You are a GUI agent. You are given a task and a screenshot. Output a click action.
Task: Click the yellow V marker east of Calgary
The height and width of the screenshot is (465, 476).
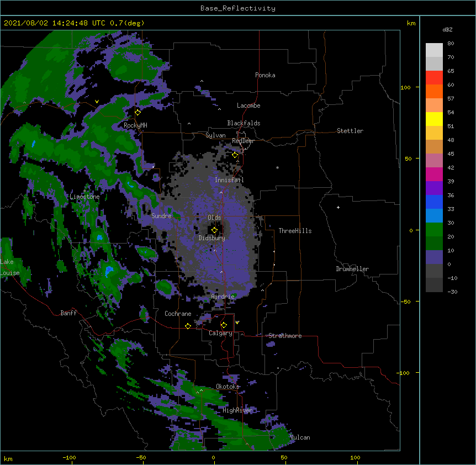[x=237, y=323]
